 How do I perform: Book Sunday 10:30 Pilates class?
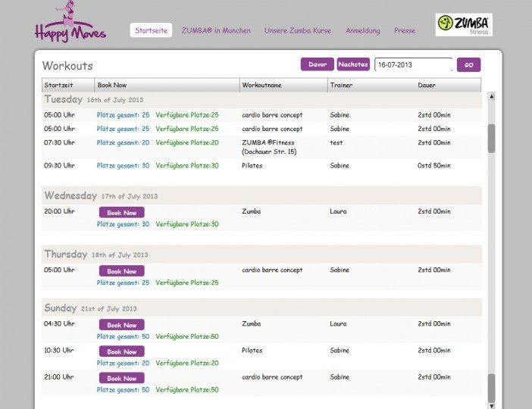coord(121,351)
